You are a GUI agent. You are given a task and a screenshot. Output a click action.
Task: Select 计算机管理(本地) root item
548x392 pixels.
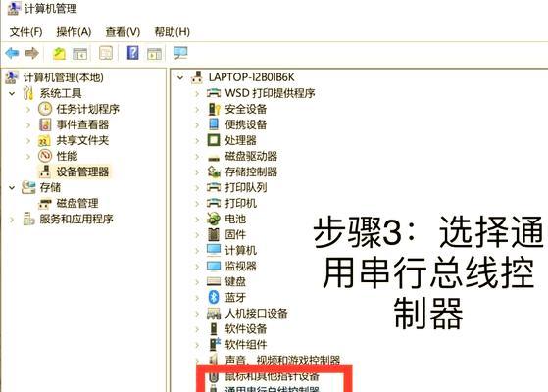[64, 77]
